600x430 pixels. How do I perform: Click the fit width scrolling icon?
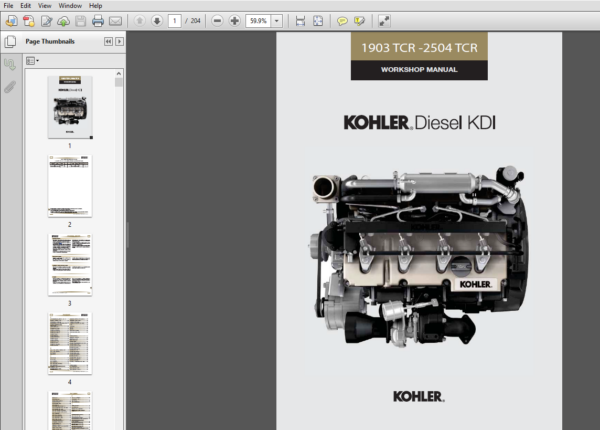pos(300,21)
